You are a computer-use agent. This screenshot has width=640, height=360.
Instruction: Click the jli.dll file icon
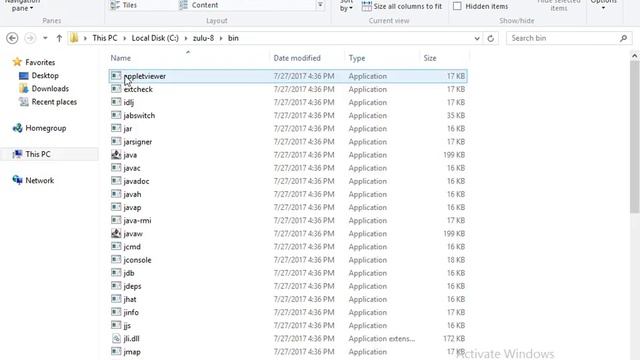point(116,338)
